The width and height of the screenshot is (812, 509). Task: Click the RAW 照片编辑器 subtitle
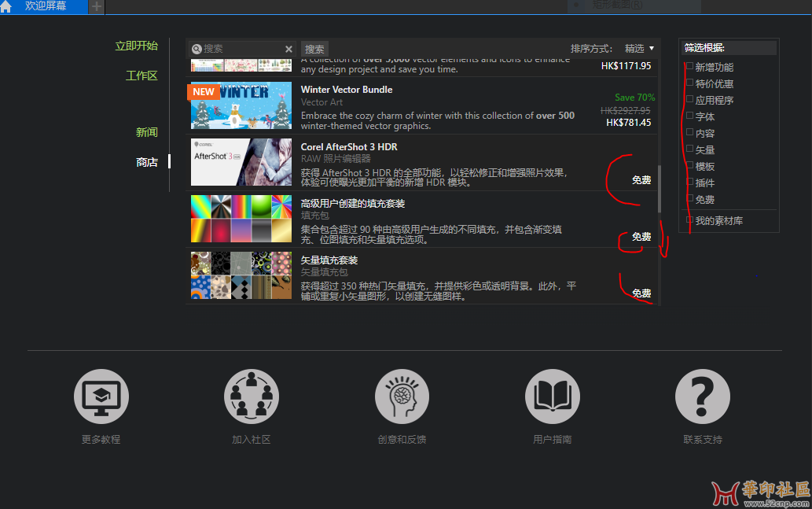coord(336,159)
